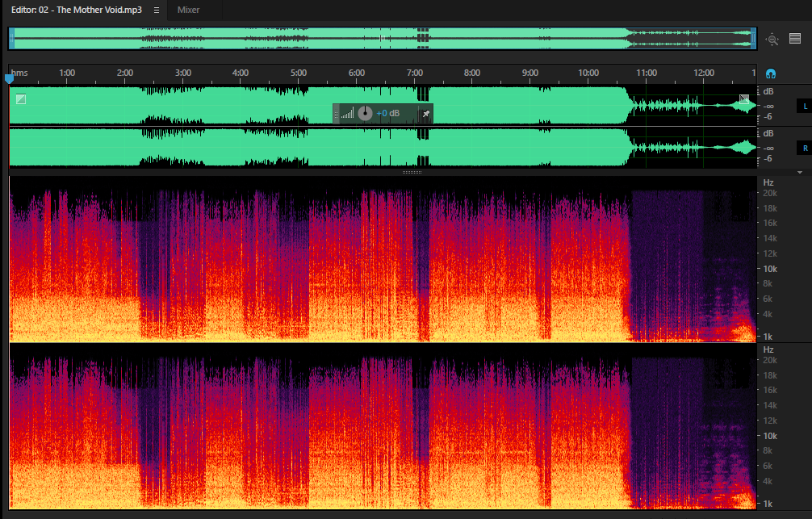Click the 1:00 mark on the time ruler
Viewport: 812px width, 519px height.
coord(67,73)
